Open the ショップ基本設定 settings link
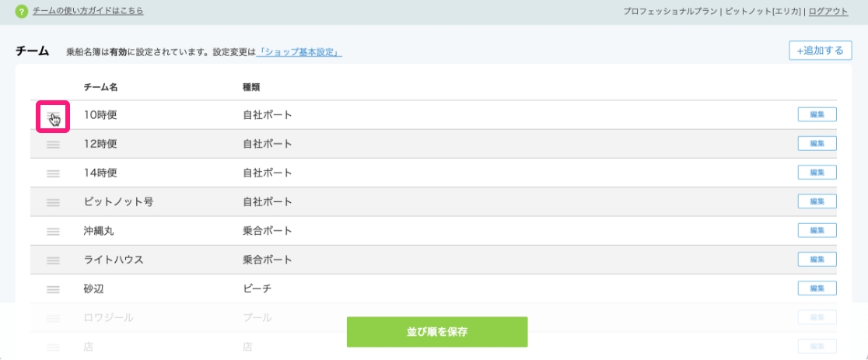 click(x=300, y=52)
